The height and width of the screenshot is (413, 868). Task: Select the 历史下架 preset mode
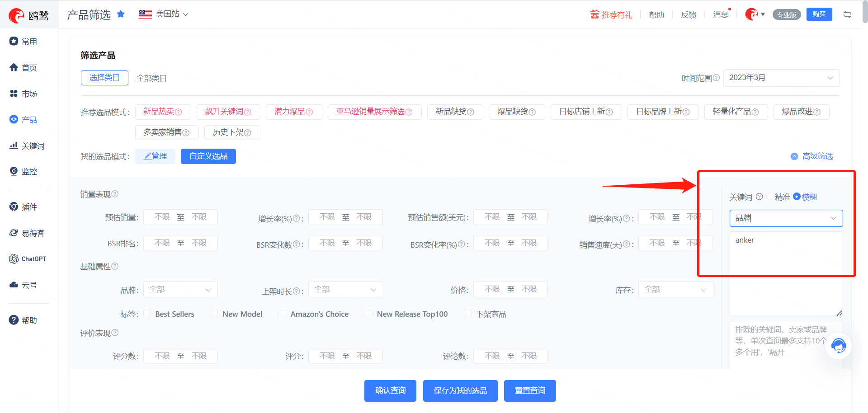(232, 132)
